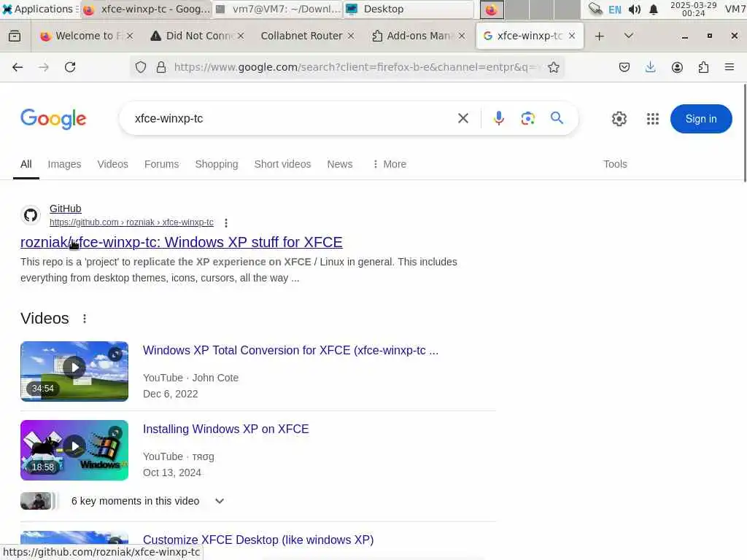Open rozniak/xfce-winxp-tc result title
The height and width of the screenshot is (560, 747).
coord(182,242)
